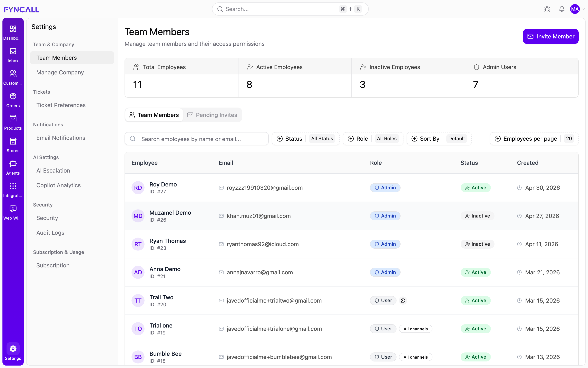Click the Active Employees card

tap(295, 78)
